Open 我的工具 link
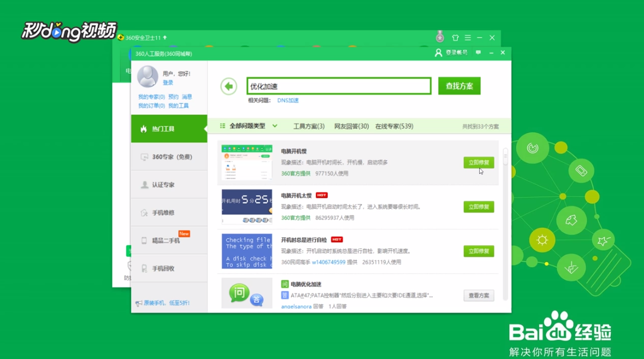The height and width of the screenshot is (359, 644). (x=178, y=106)
